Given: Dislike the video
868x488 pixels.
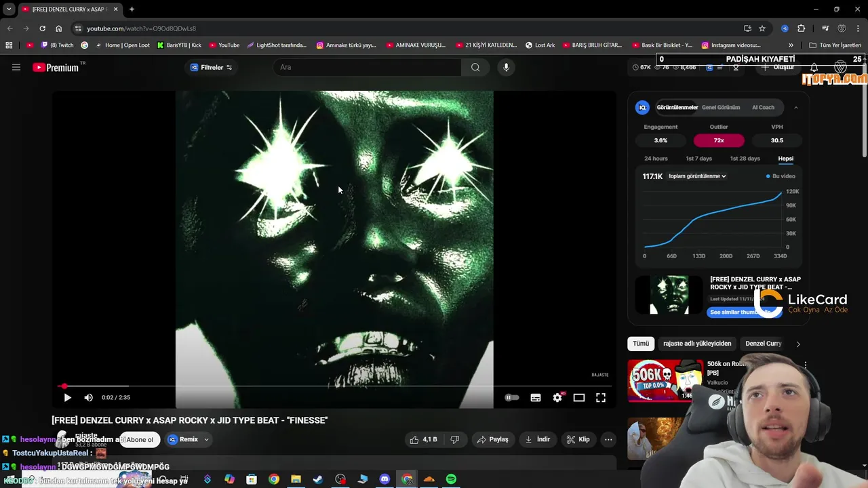Looking at the screenshot, I should coord(455,439).
